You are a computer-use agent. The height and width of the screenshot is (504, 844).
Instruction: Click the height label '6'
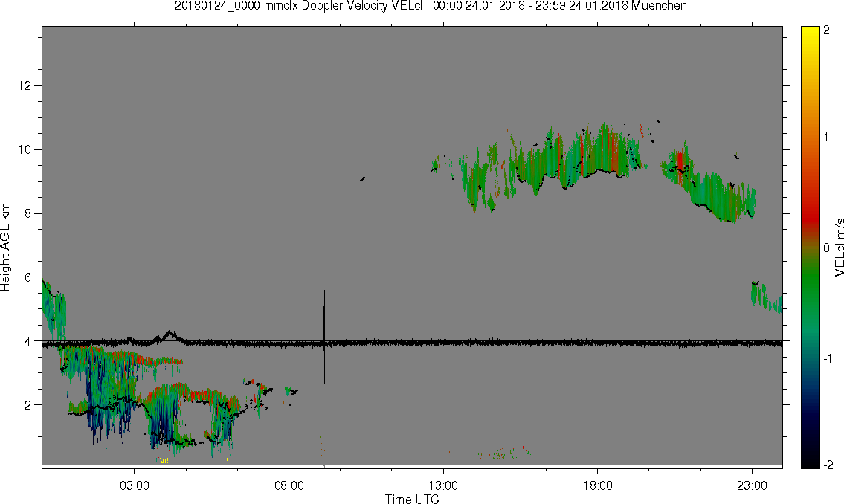[28, 277]
